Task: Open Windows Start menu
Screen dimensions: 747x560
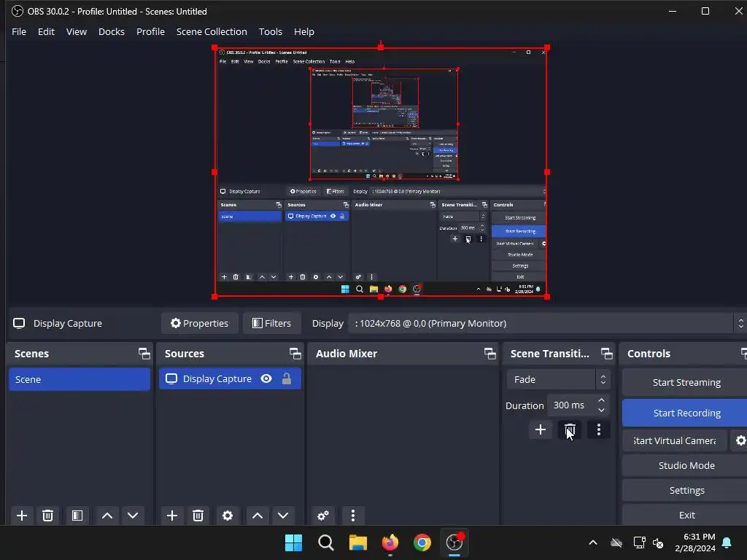Action: pos(293,542)
